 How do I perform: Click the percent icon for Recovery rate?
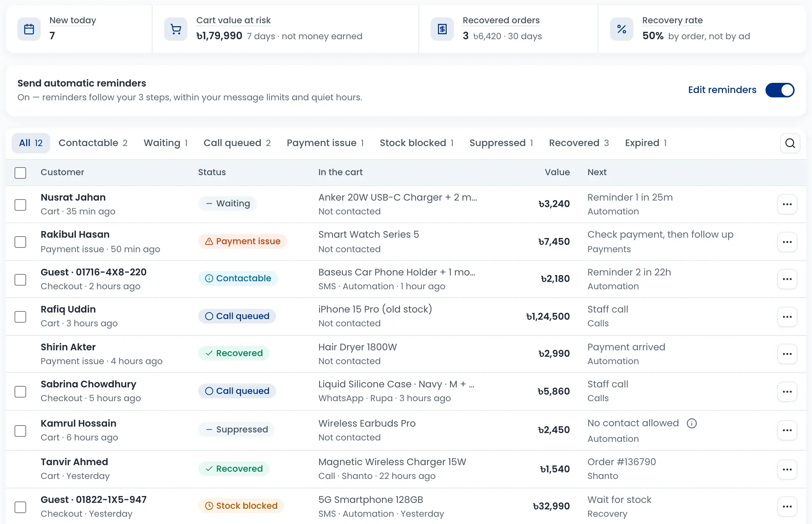tap(622, 29)
